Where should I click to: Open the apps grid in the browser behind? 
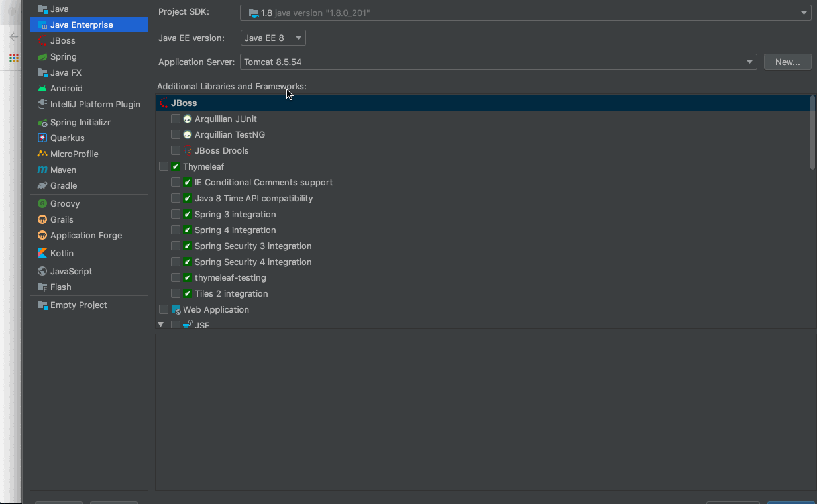tap(13, 58)
